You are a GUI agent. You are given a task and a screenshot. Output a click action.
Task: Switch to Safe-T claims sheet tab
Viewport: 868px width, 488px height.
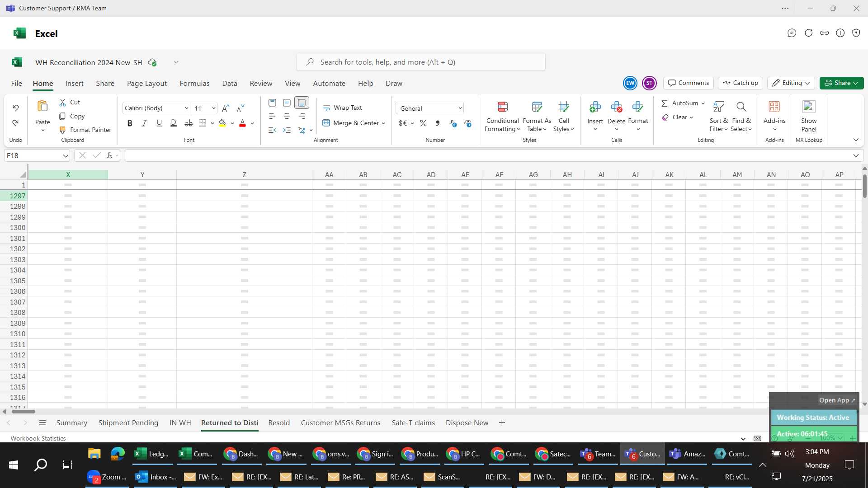(x=413, y=422)
